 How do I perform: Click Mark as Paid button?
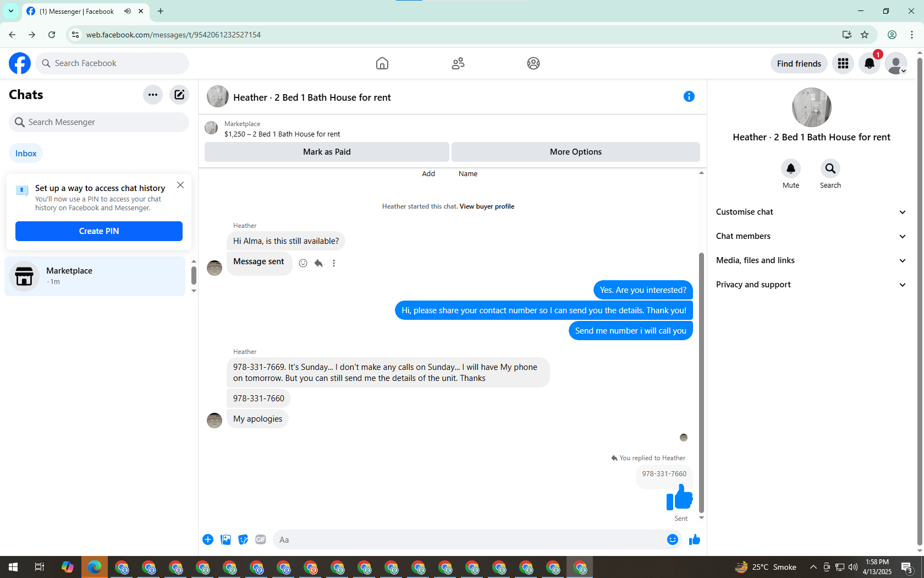327,152
